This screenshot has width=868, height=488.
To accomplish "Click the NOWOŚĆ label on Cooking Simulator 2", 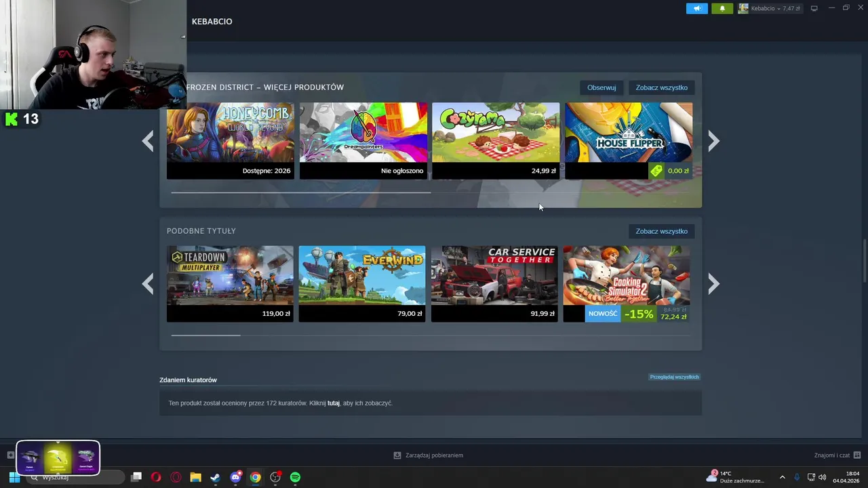I will point(603,314).
